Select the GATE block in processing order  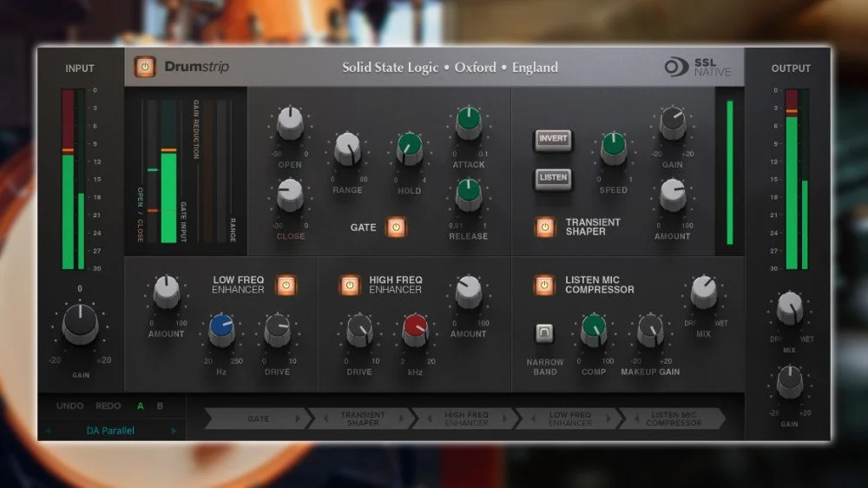258,419
